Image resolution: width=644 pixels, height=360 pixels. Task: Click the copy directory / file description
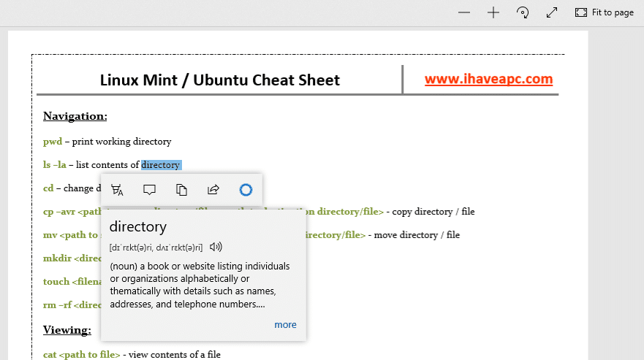(x=433, y=212)
